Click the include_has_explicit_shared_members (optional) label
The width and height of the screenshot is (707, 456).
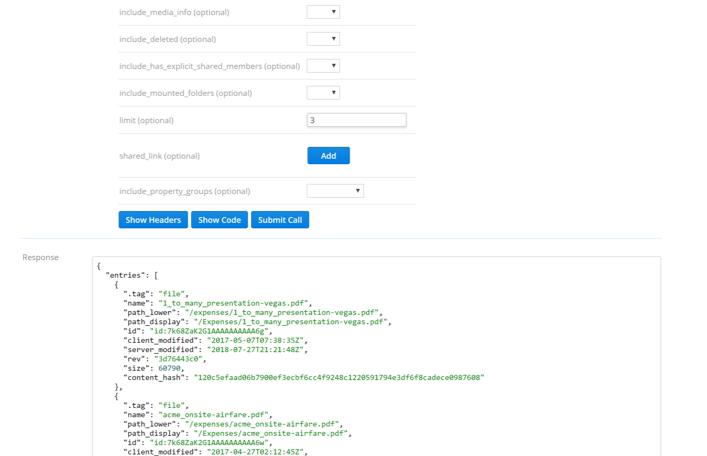tap(209, 66)
